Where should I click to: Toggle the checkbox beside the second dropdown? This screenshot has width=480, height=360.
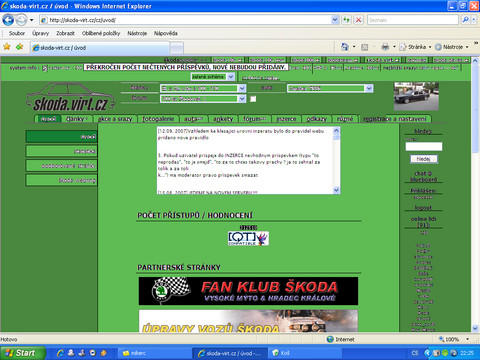pos(253,99)
